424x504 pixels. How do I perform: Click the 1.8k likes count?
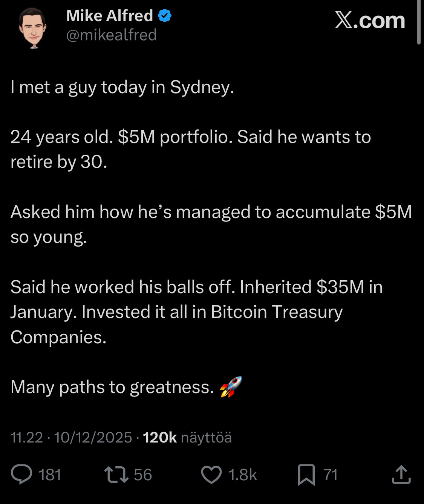pos(242,475)
